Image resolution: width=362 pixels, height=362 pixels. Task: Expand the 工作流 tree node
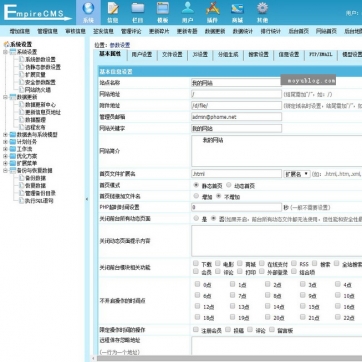pyautogui.click(x=5, y=149)
